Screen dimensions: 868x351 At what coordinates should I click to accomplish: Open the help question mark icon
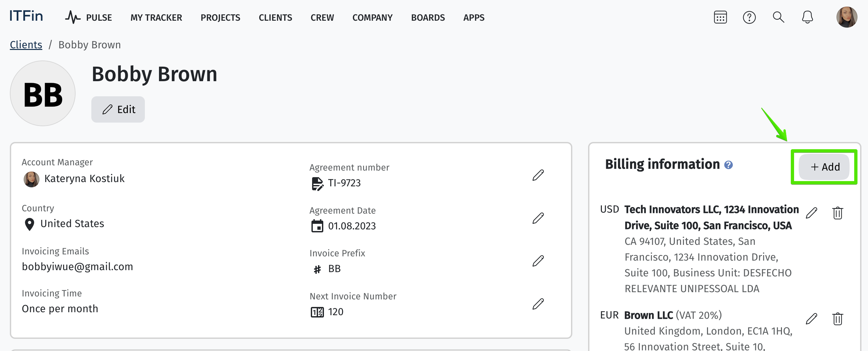[749, 17]
